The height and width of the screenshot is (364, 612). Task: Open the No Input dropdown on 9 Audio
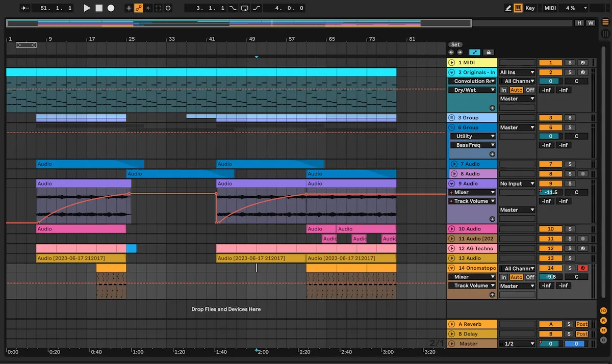tap(517, 184)
